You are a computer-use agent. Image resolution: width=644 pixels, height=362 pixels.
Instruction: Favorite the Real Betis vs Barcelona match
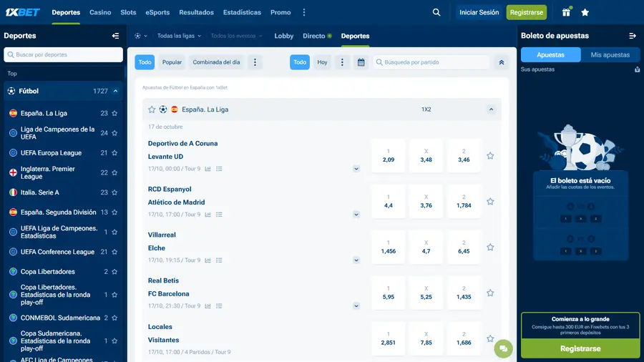tap(490, 293)
